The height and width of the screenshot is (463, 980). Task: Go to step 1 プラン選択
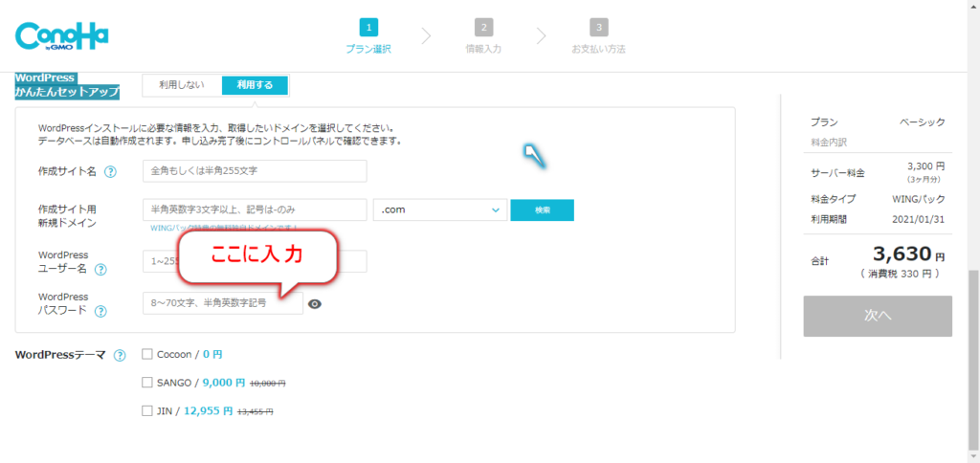pyautogui.click(x=368, y=36)
